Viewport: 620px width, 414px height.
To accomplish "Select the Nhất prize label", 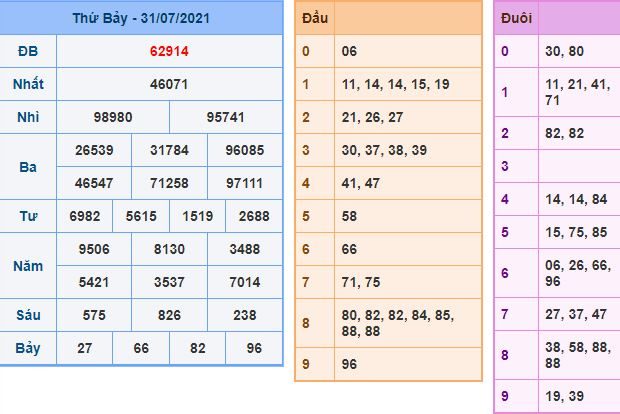I will (28, 84).
